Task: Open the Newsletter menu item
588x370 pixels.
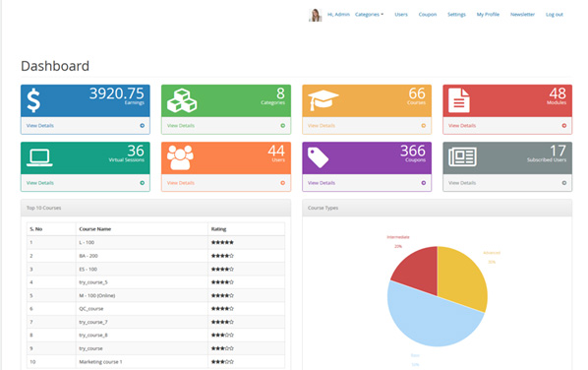Action: (522, 14)
